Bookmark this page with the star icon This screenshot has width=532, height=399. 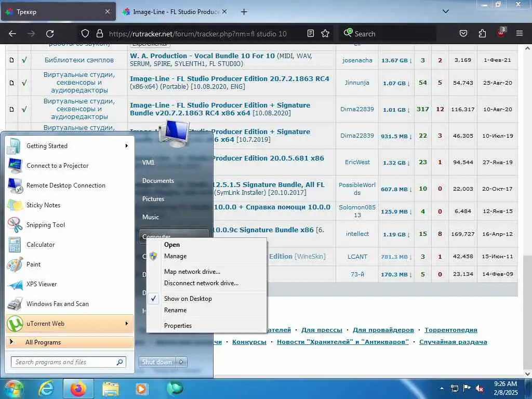click(325, 33)
